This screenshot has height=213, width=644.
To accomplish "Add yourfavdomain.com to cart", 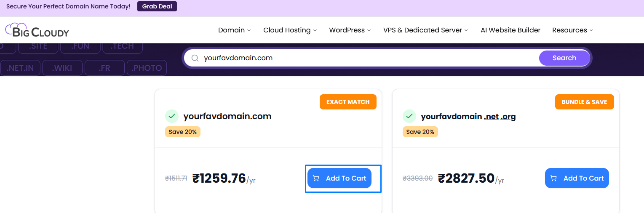I will point(339,178).
